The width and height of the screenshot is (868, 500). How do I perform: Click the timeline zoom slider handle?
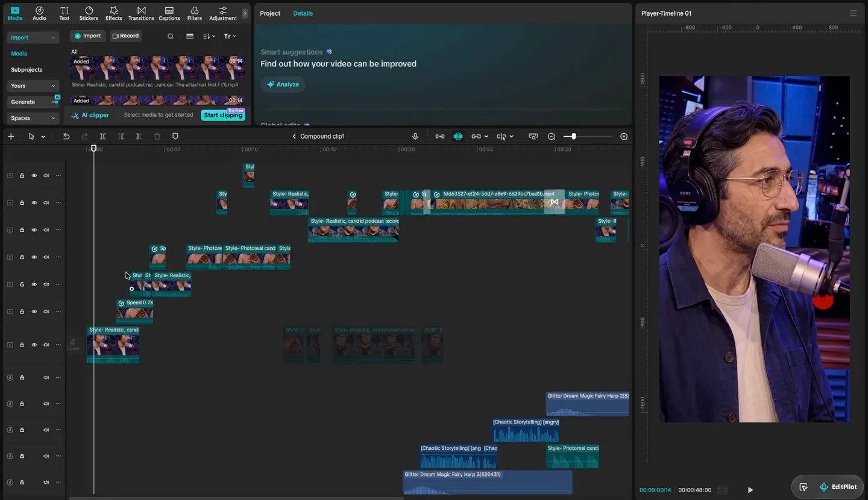573,137
